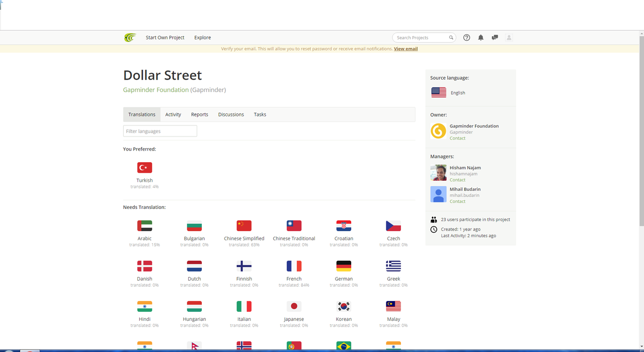Viewport: 644px width, 352px height.
Task: Select the Czech flag icon
Action: (393, 226)
